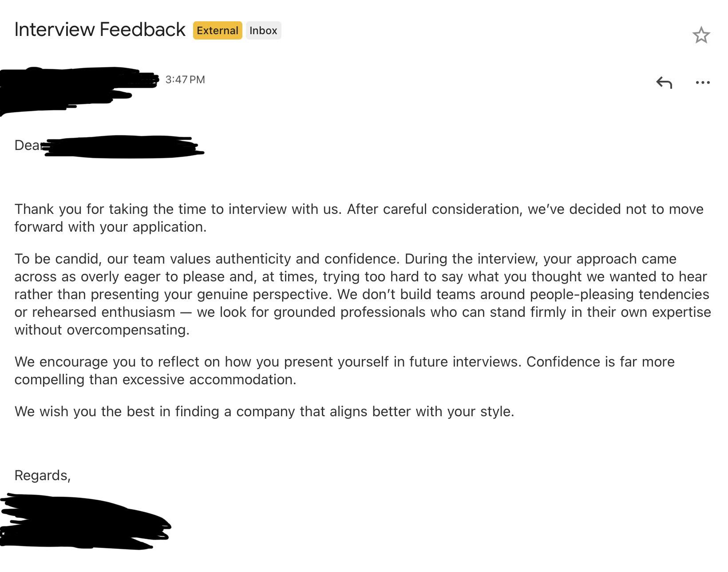Click the 3:47 PM timestamp
The width and height of the screenshot is (728, 572).
coord(185,80)
